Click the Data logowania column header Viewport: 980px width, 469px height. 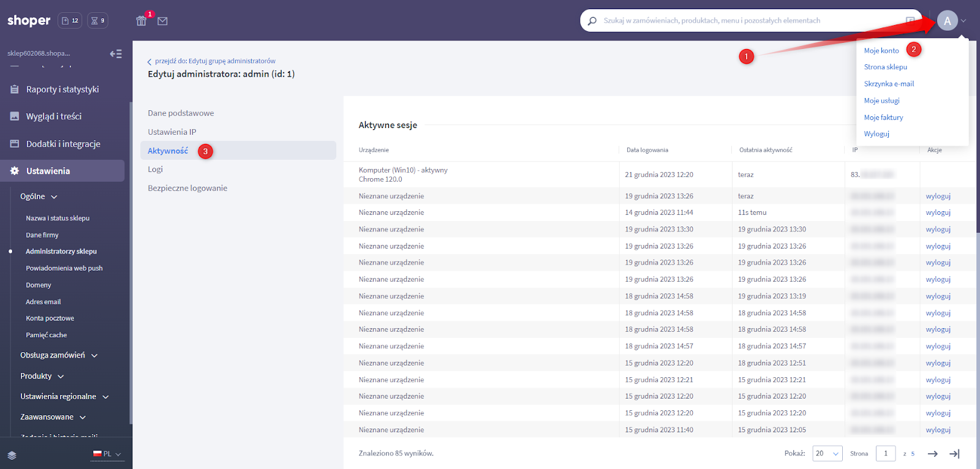(647, 150)
